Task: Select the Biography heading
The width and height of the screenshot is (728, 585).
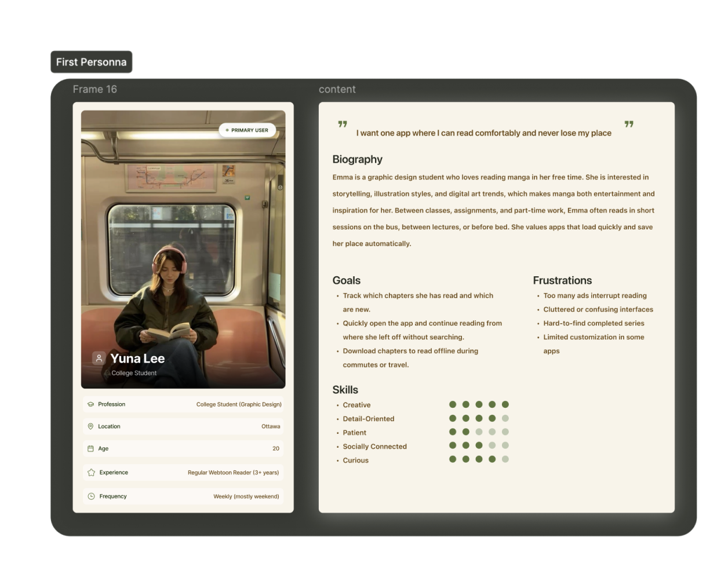Action: (358, 159)
